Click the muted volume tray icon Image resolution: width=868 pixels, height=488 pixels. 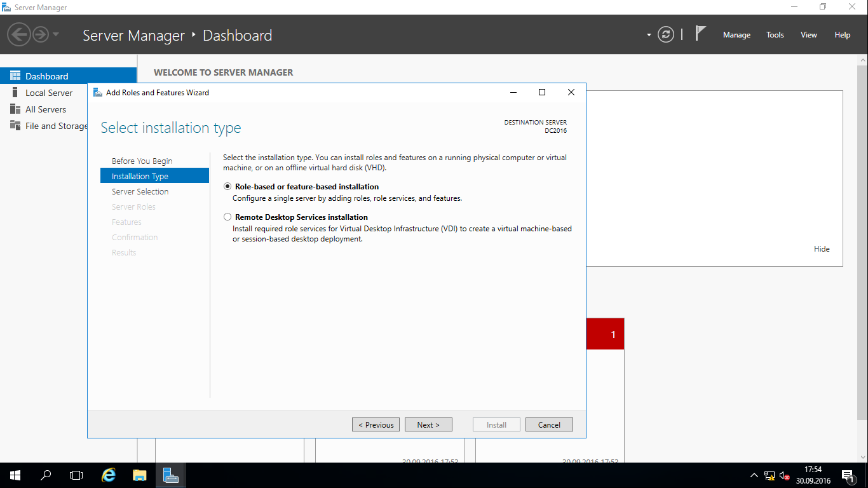pos(785,475)
